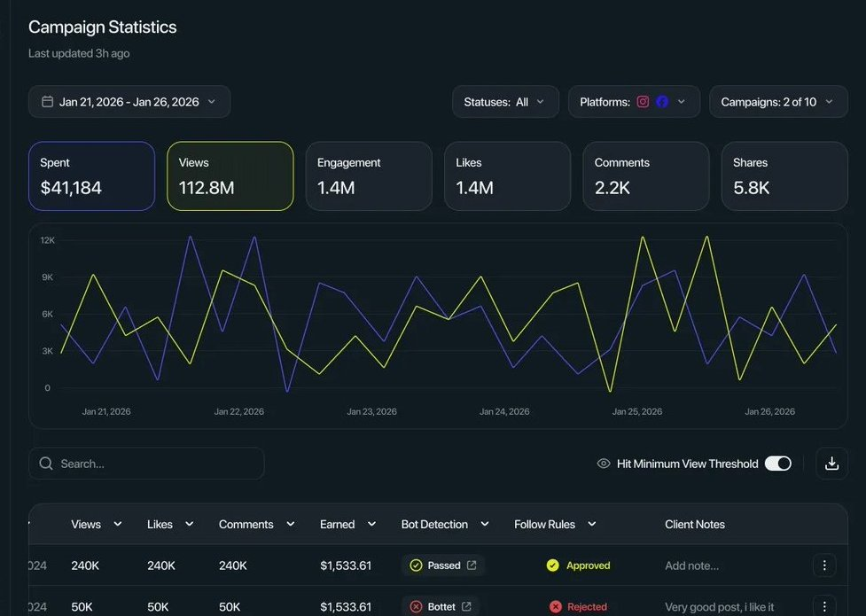This screenshot has height=616, width=866.
Task: Click the Rejected status label
Action: [x=587, y=606]
